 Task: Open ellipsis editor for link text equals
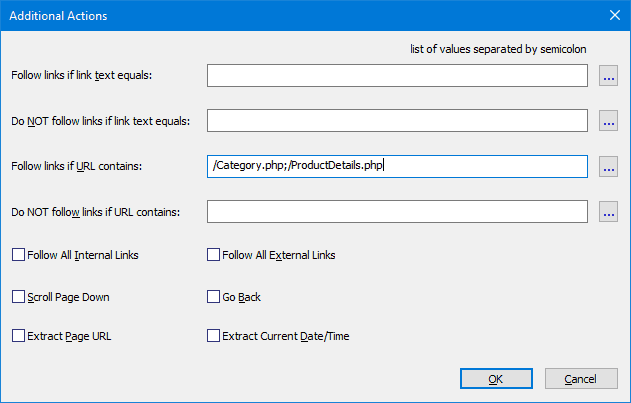pyautogui.click(x=608, y=76)
